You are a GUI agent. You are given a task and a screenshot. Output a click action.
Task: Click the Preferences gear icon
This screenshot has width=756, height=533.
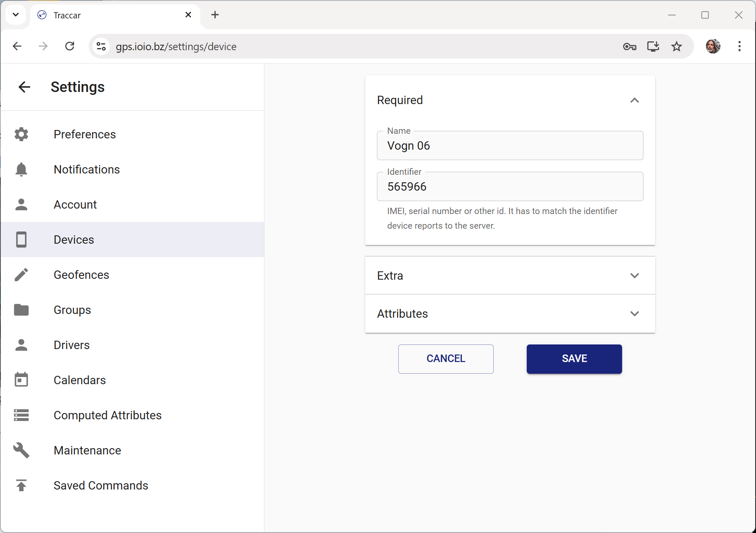21,134
